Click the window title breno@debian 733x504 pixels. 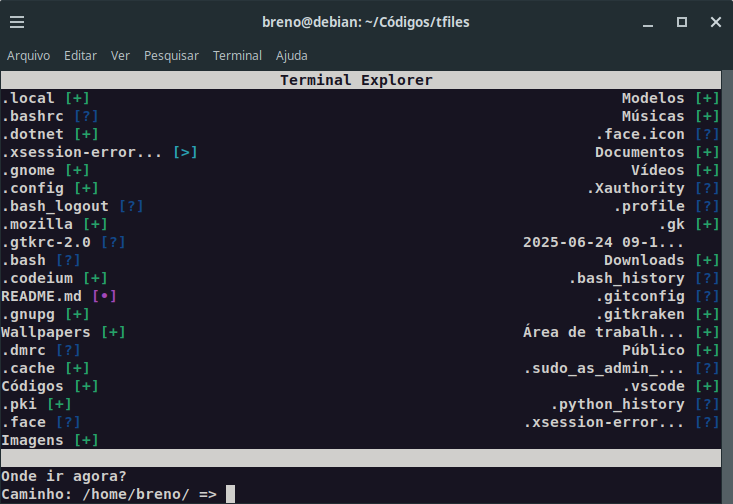366,22
